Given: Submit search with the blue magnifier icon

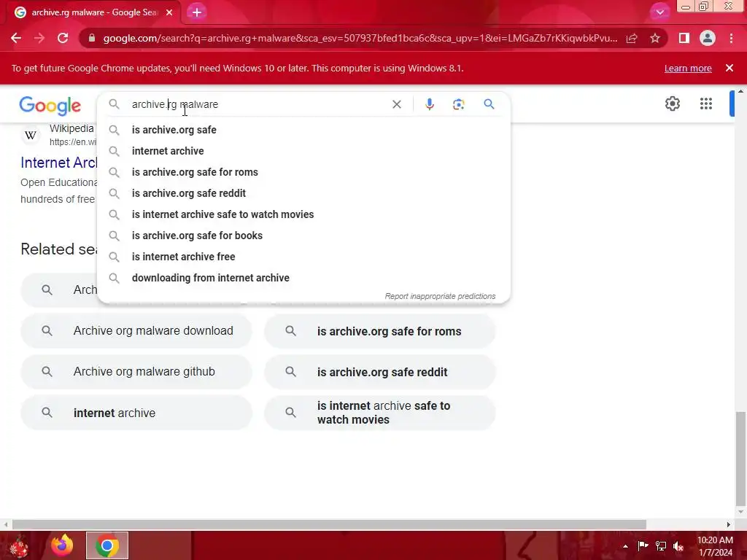Looking at the screenshot, I should [x=489, y=104].
